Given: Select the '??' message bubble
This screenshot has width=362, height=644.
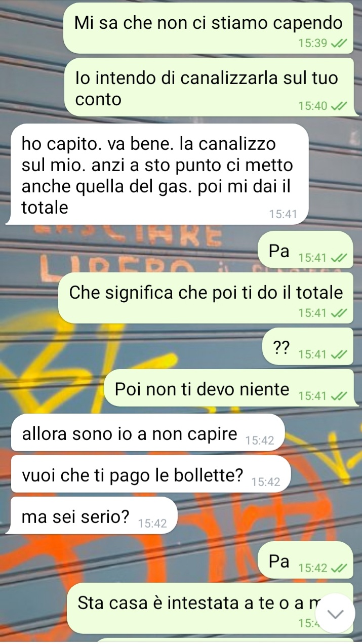Looking at the screenshot, I should [x=308, y=346].
